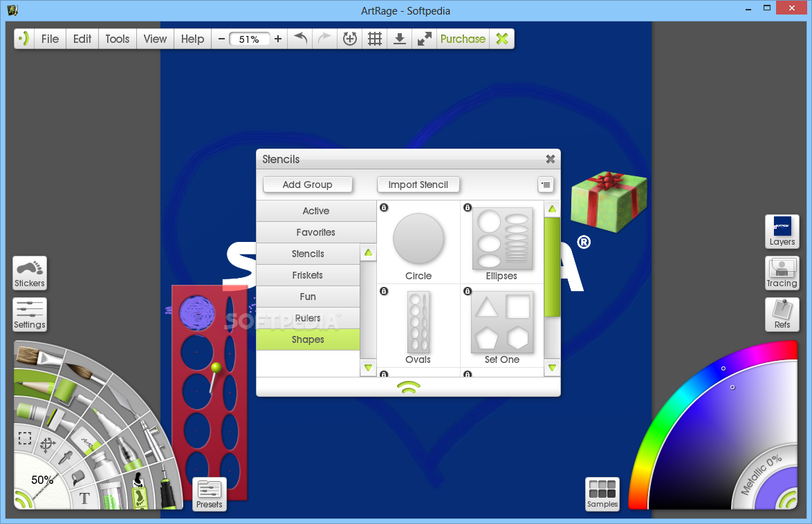Select the Shapes group
The height and width of the screenshot is (524, 812).
click(308, 339)
